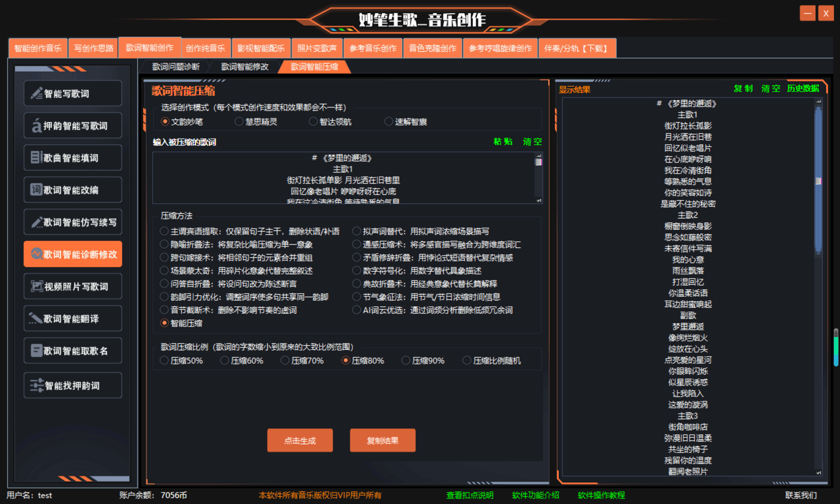This screenshot has width=840, height=504.
Task: Enable 拟声词替代 compression method
Action: pos(356,231)
